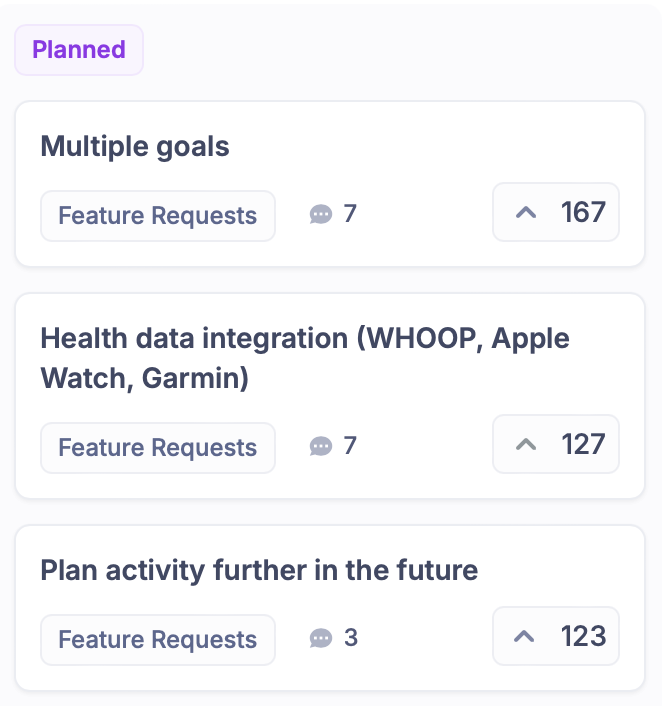Click Feature Requests tag on Plan activity post

(158, 640)
